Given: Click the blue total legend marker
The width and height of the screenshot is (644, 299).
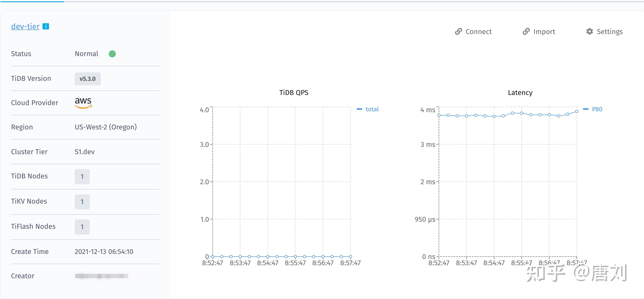Looking at the screenshot, I should (x=359, y=109).
